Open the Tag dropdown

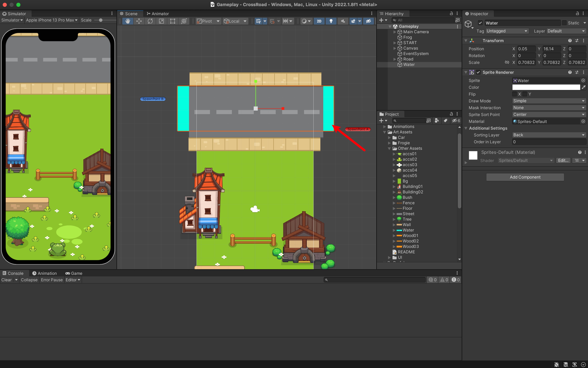(x=507, y=31)
